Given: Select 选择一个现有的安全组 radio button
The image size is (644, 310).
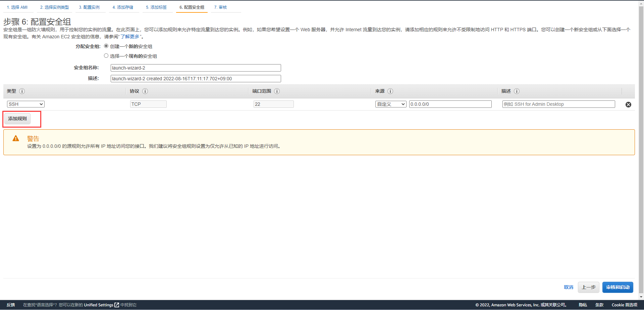Looking at the screenshot, I should [106, 56].
